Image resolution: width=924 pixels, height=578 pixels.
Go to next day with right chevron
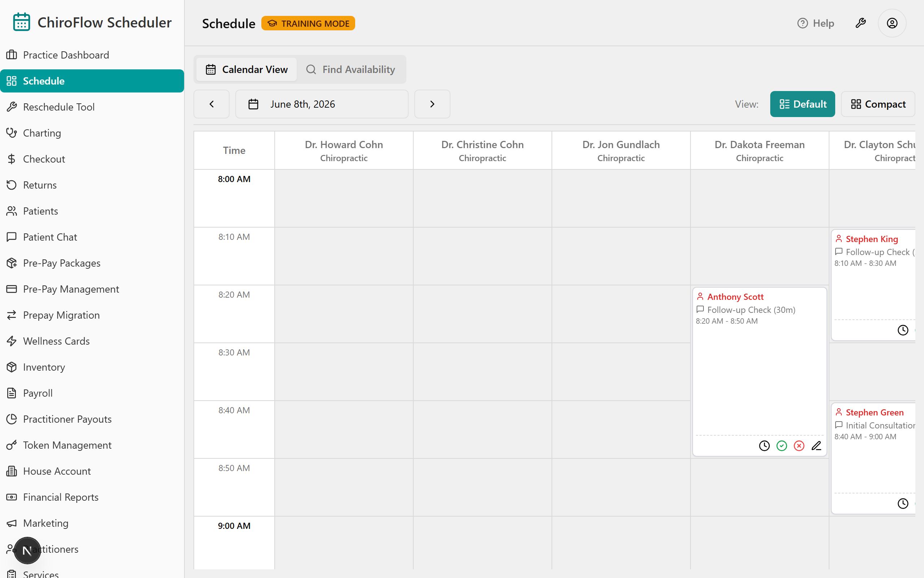pyautogui.click(x=432, y=104)
